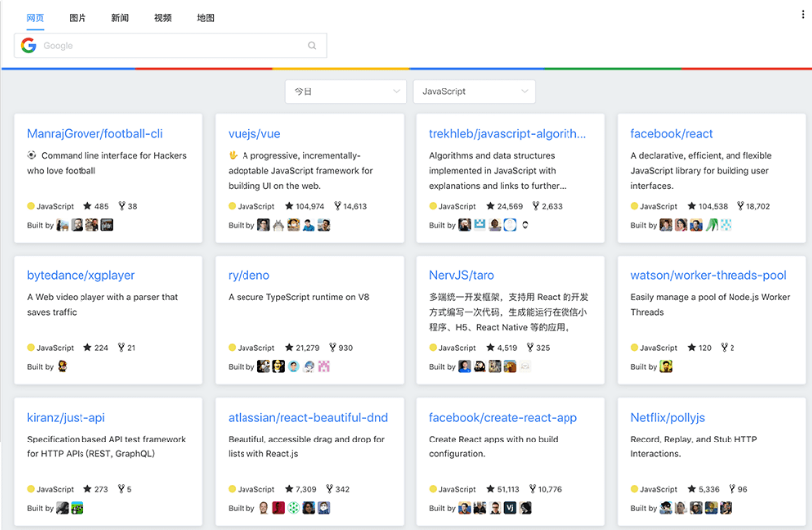
Task: Focus the Google search input field
Action: [x=171, y=46]
